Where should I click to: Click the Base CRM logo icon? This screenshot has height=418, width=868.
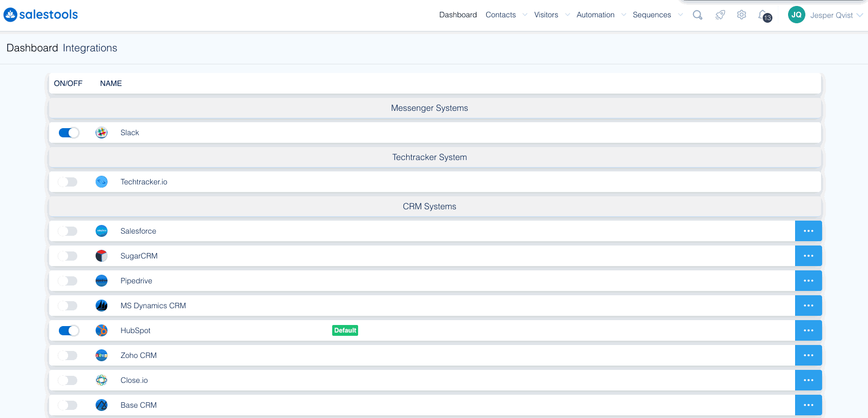102,405
